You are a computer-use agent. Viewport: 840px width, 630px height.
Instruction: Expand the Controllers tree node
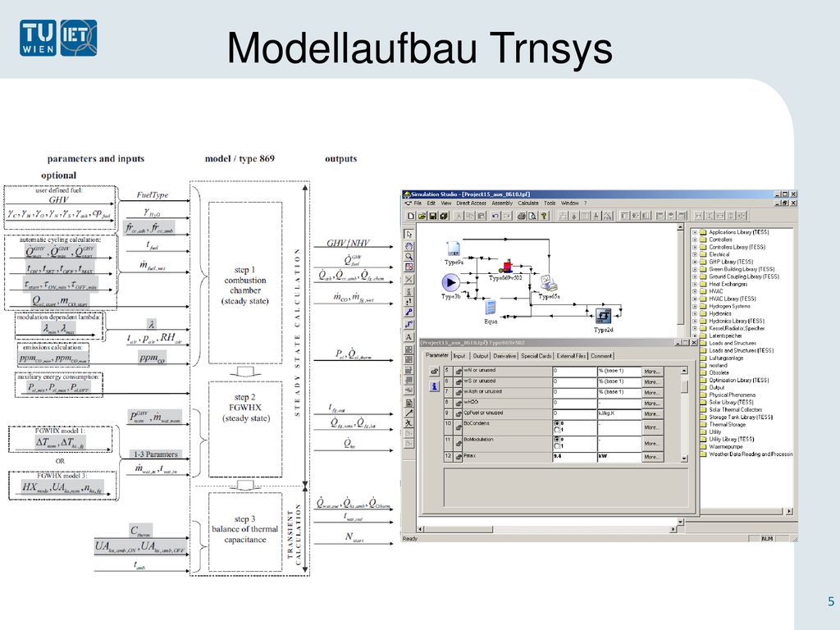pyautogui.click(x=695, y=240)
